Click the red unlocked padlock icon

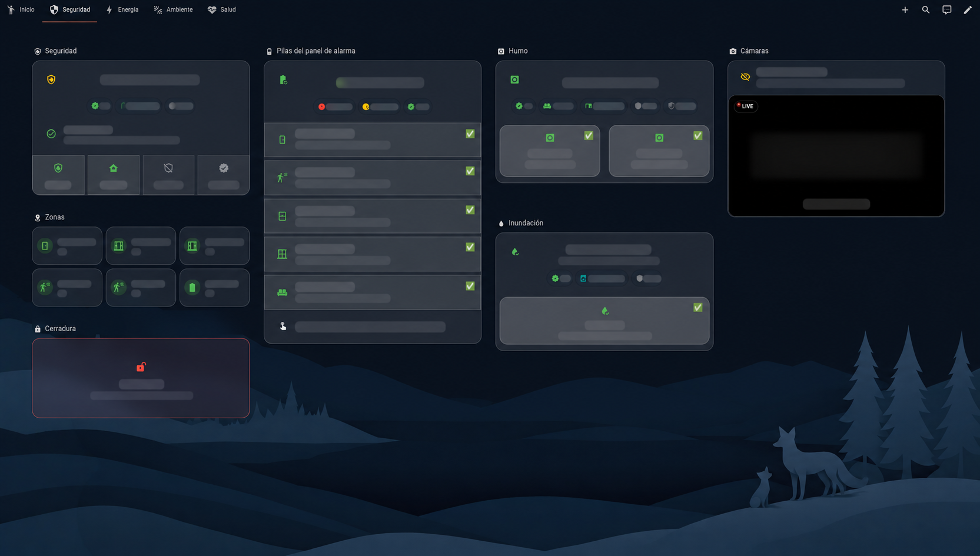coord(141,367)
